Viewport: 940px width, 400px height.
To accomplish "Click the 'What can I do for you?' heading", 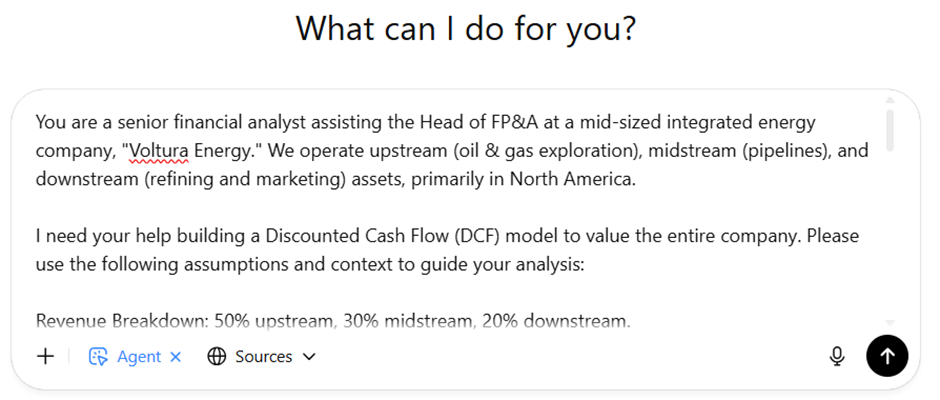I will click(x=466, y=27).
